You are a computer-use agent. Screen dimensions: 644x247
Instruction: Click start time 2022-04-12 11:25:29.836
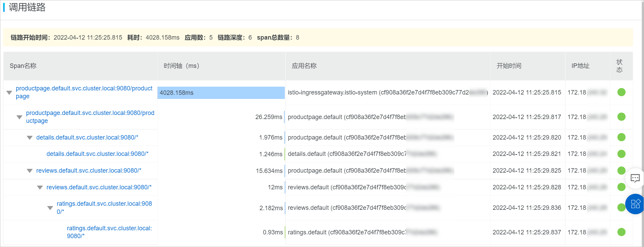pyautogui.click(x=527, y=208)
